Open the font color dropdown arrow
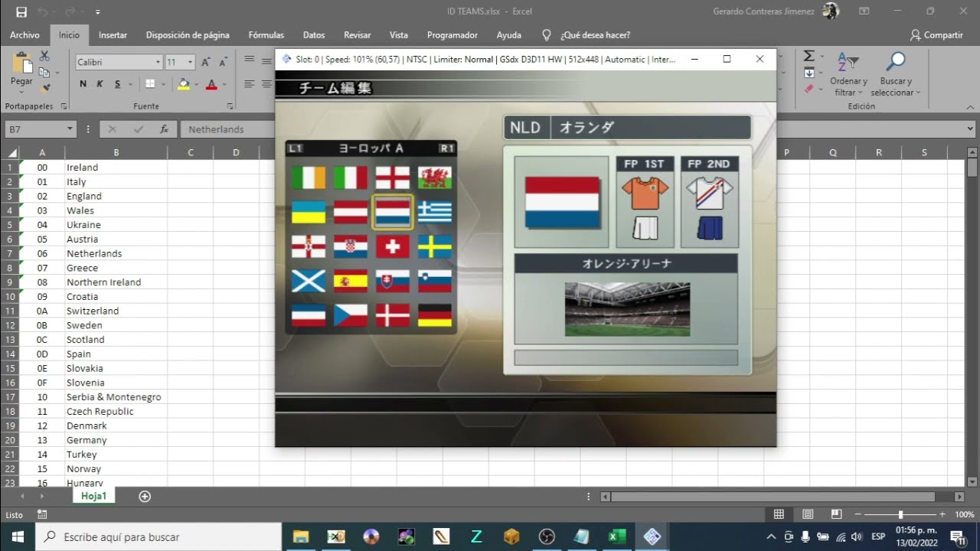Viewport: 980px width, 551px height. click(224, 84)
